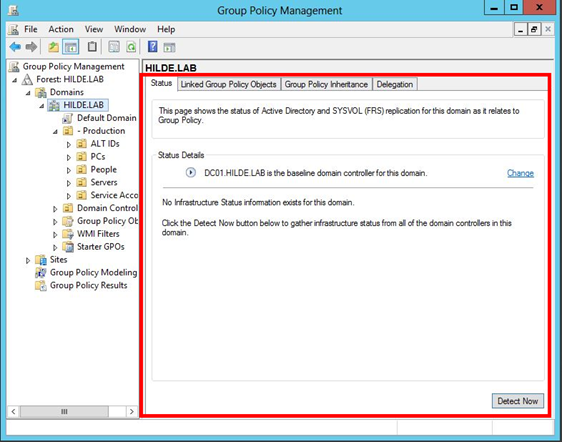Toggle the Show/Hide Console Tree icon

[x=71, y=47]
